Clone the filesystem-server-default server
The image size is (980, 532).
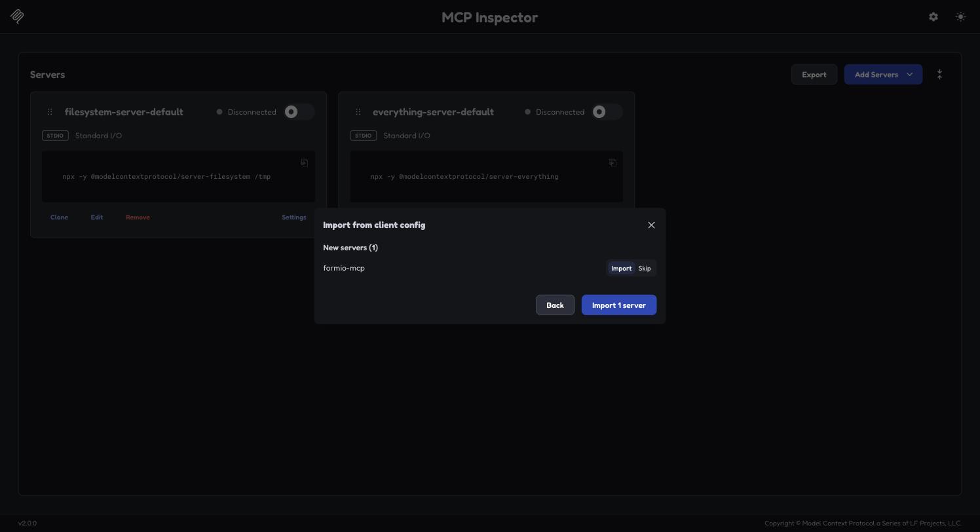tap(59, 217)
